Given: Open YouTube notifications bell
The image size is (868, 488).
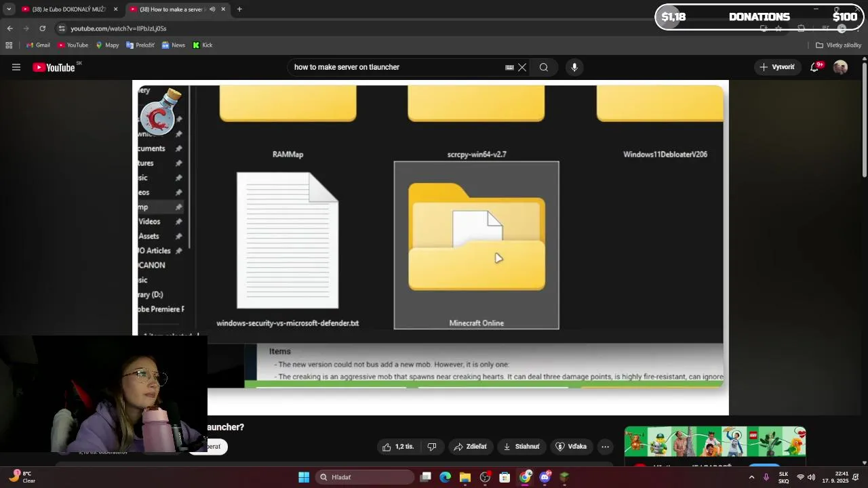Looking at the screenshot, I should (814, 67).
